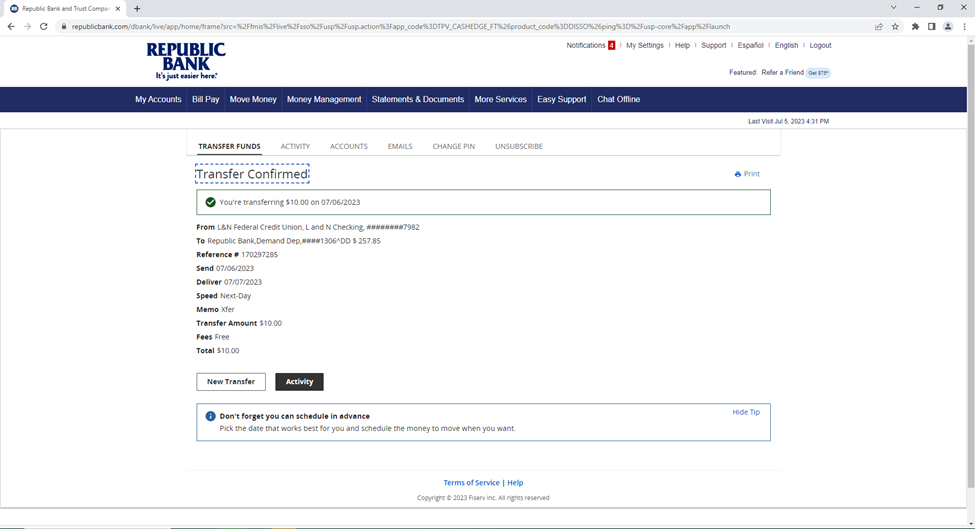
Task: Toggle the browser side panel icon
Action: (x=931, y=27)
